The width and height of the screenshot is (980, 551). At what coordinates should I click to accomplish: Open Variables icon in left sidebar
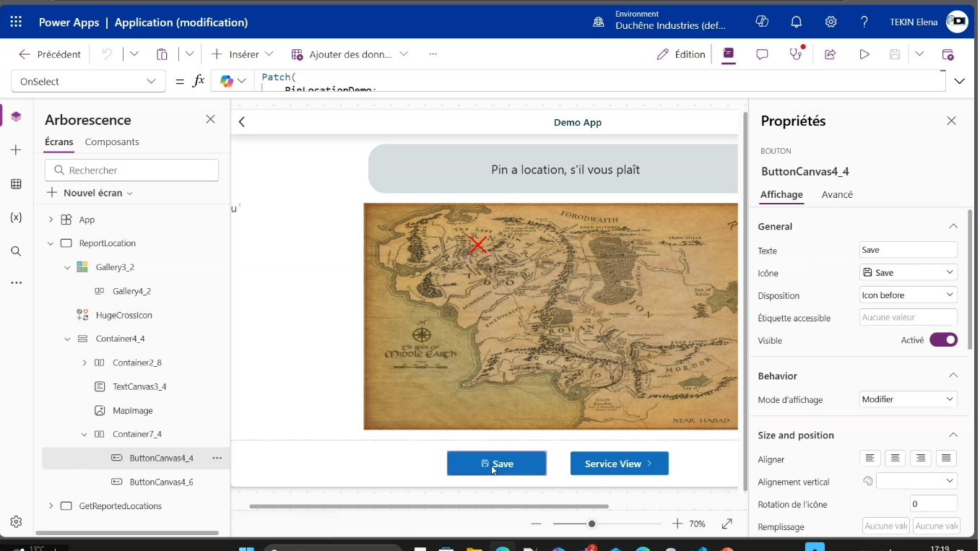(16, 217)
